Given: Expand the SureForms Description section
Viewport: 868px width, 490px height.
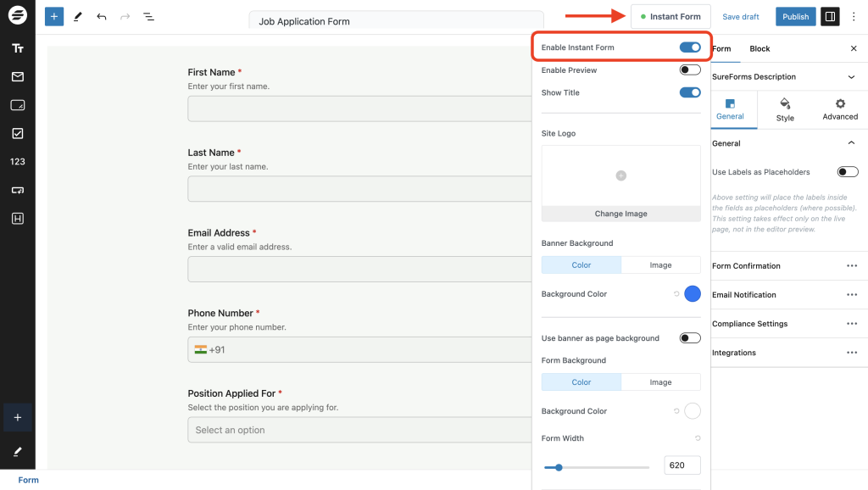Looking at the screenshot, I should pyautogui.click(x=851, y=77).
